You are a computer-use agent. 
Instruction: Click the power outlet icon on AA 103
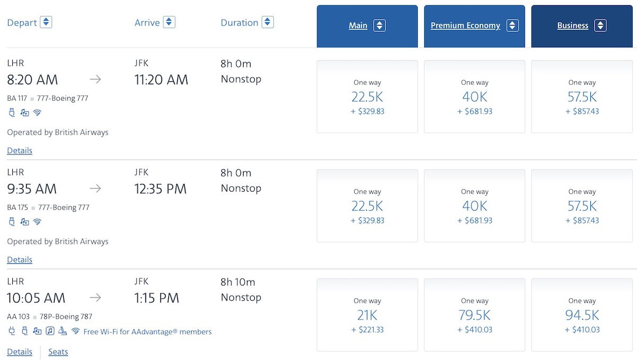(x=12, y=331)
